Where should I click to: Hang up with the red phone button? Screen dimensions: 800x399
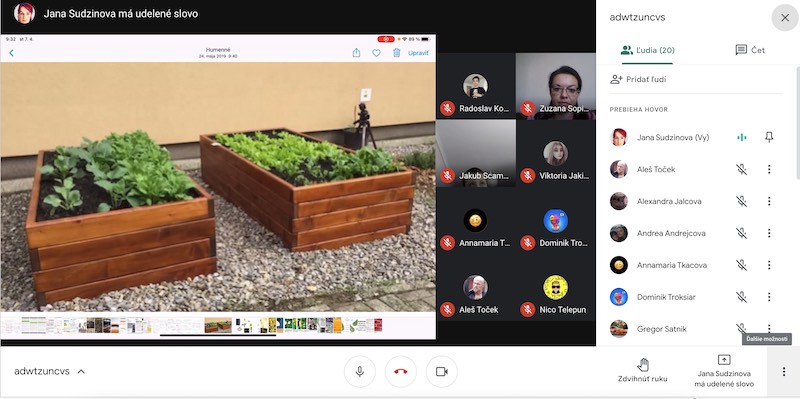[401, 371]
